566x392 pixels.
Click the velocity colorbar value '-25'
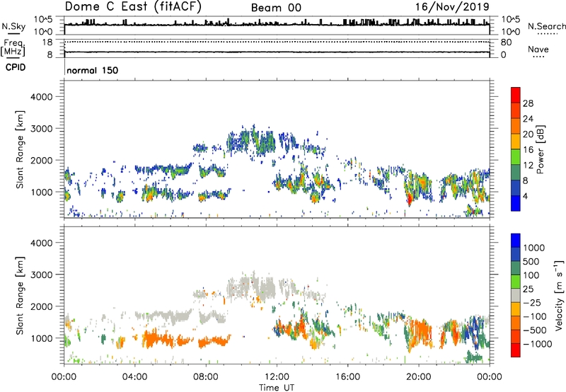click(531, 302)
